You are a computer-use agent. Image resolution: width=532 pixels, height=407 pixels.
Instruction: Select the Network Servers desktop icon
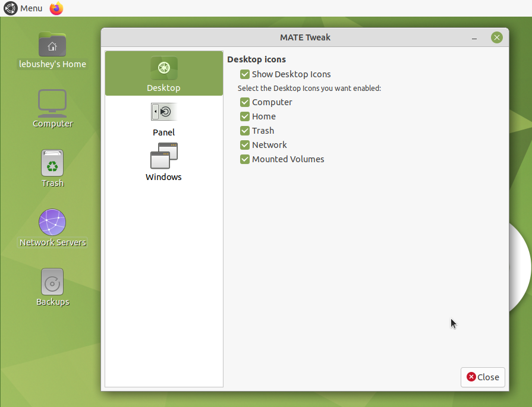click(52, 222)
